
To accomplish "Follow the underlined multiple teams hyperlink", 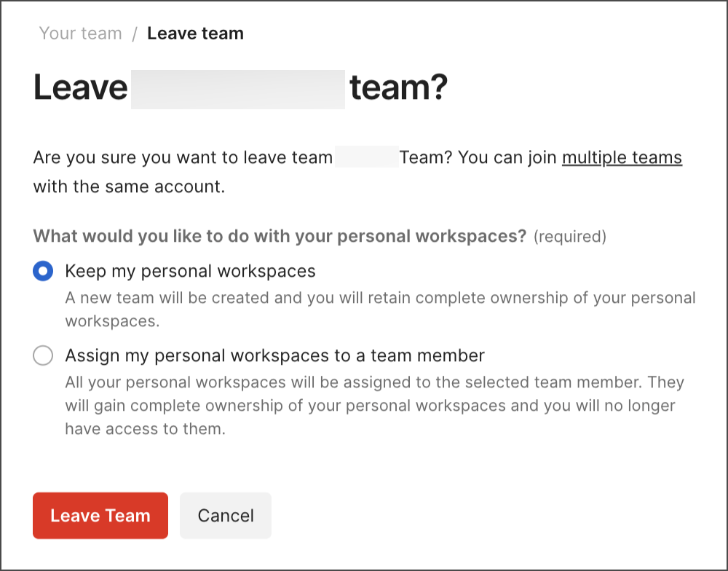I will [x=622, y=157].
